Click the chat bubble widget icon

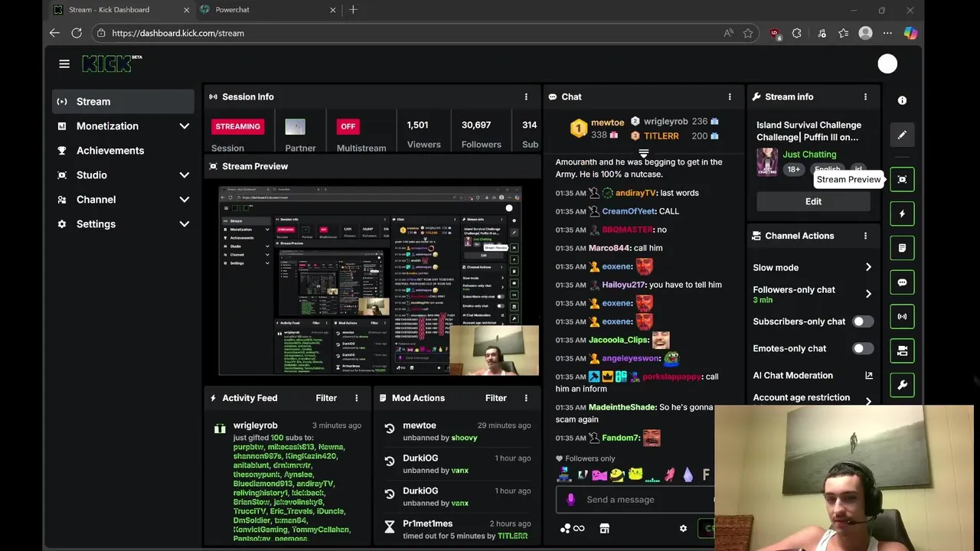click(x=902, y=282)
